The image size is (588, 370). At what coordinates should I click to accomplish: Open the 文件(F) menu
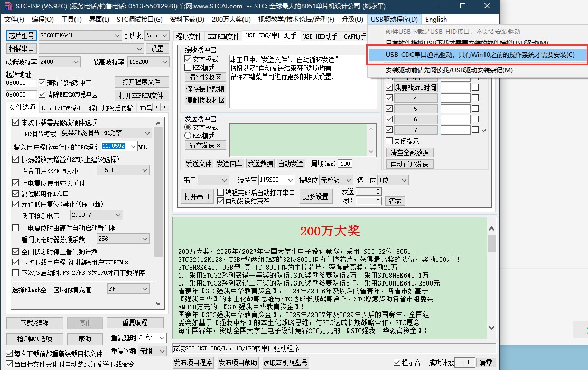point(14,20)
